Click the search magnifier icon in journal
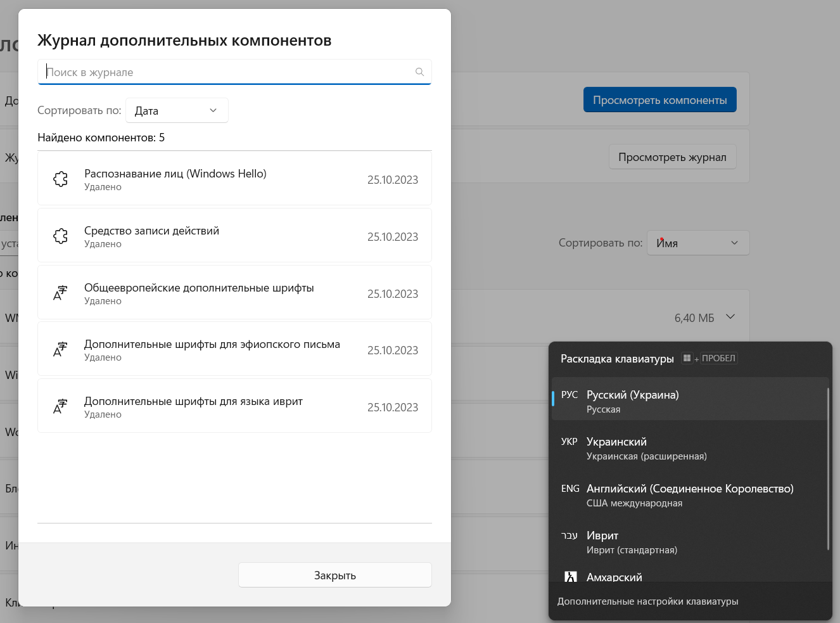 419,72
